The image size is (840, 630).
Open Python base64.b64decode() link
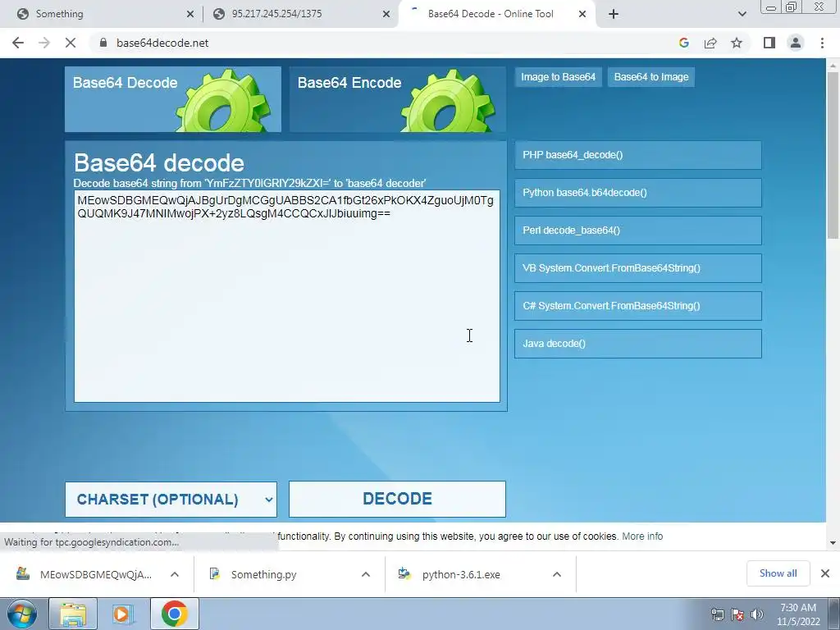(x=638, y=193)
